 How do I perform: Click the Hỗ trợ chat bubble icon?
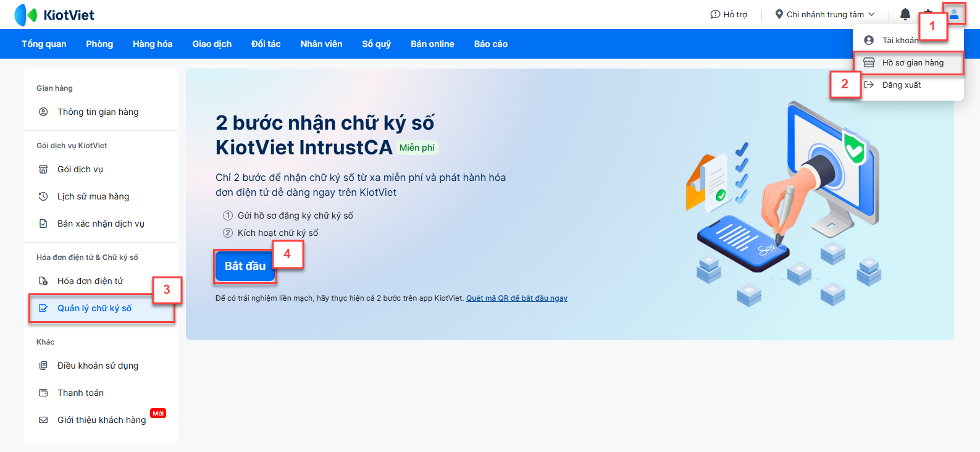coord(715,14)
